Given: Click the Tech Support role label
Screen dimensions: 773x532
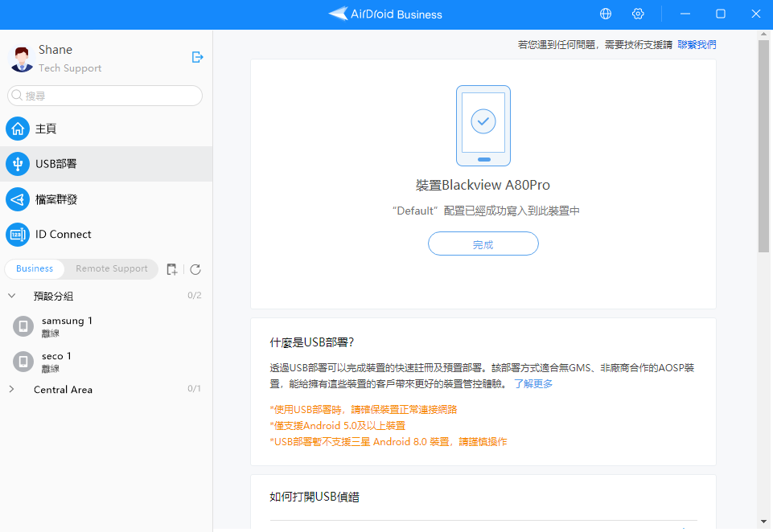Looking at the screenshot, I should pyautogui.click(x=70, y=68).
